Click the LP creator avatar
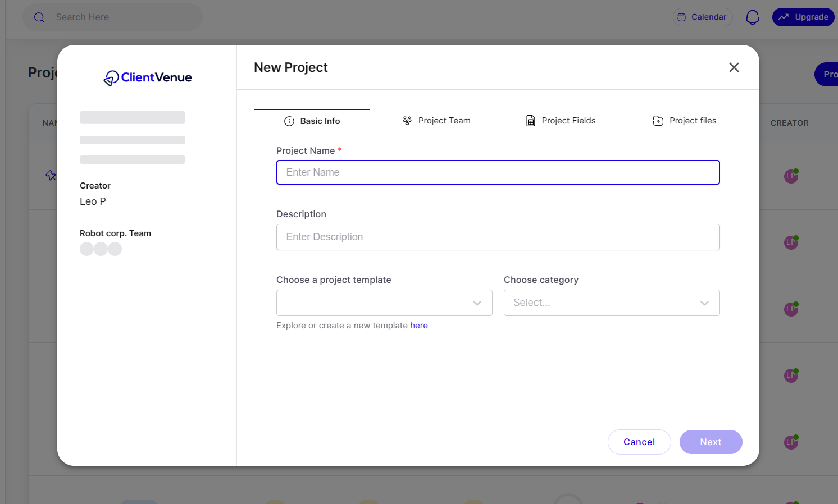838x504 pixels. [790, 176]
